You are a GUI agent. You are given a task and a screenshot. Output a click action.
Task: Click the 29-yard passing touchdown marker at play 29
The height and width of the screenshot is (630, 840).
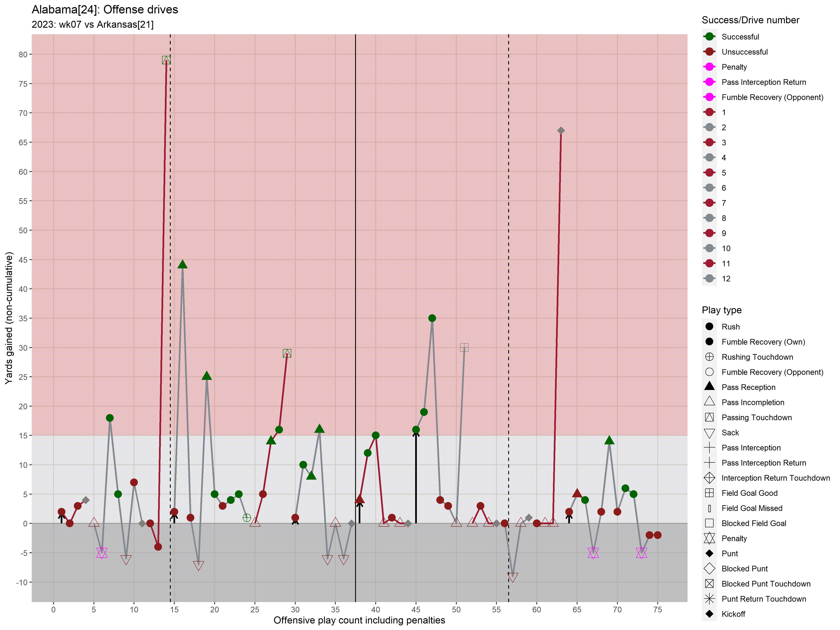287,353
